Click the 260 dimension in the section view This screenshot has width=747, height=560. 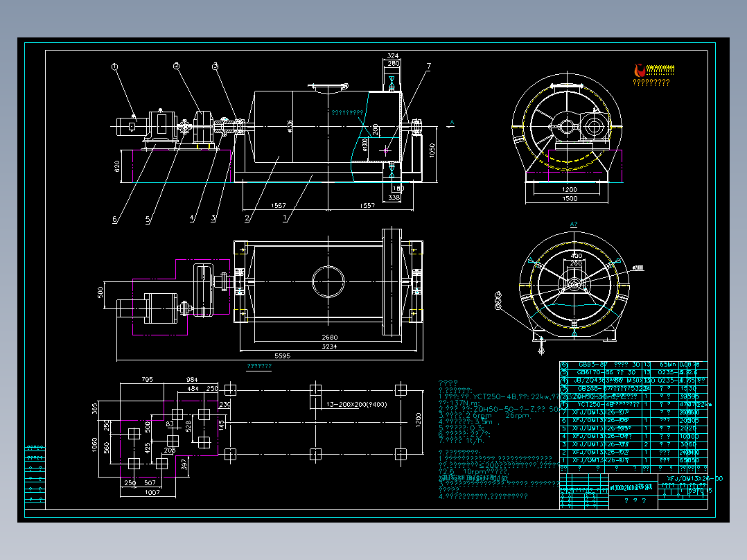577,263
